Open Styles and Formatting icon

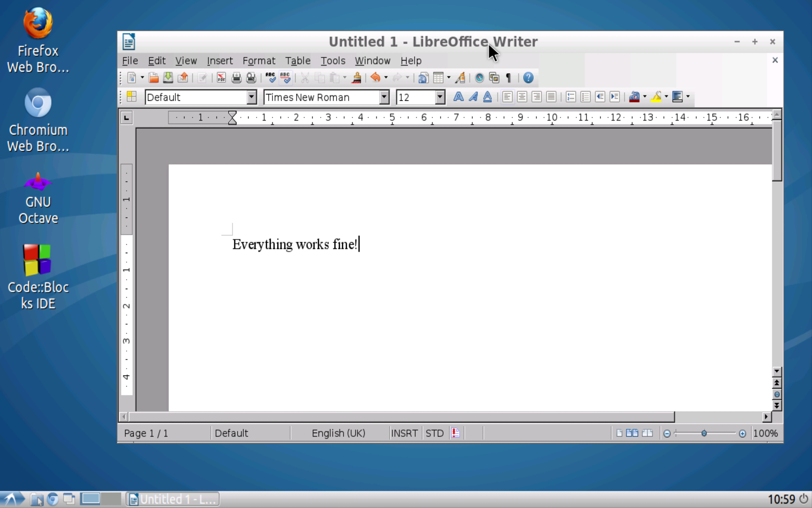pyautogui.click(x=132, y=97)
